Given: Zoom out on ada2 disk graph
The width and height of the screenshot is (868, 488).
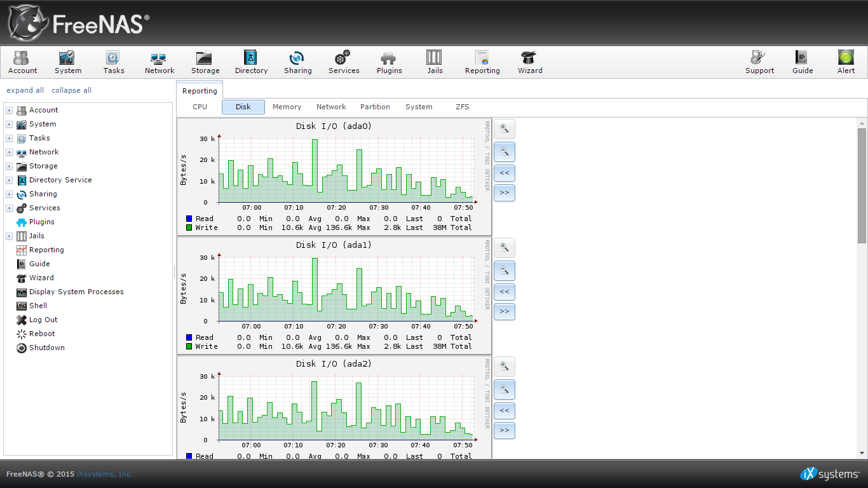Looking at the screenshot, I should (x=505, y=389).
